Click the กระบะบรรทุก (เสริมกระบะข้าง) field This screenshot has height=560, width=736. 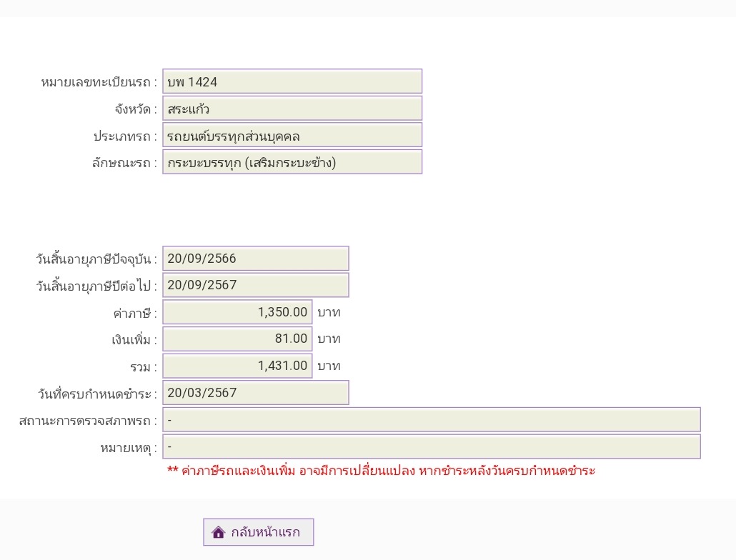(x=292, y=162)
